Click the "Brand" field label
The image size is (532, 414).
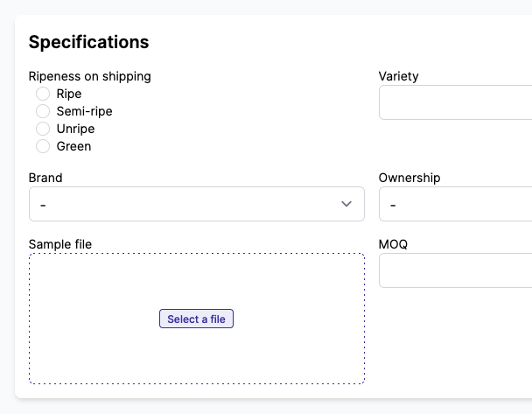click(45, 178)
